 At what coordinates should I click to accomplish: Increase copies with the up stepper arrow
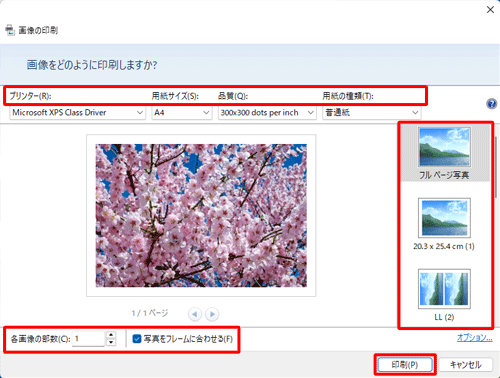click(x=111, y=335)
